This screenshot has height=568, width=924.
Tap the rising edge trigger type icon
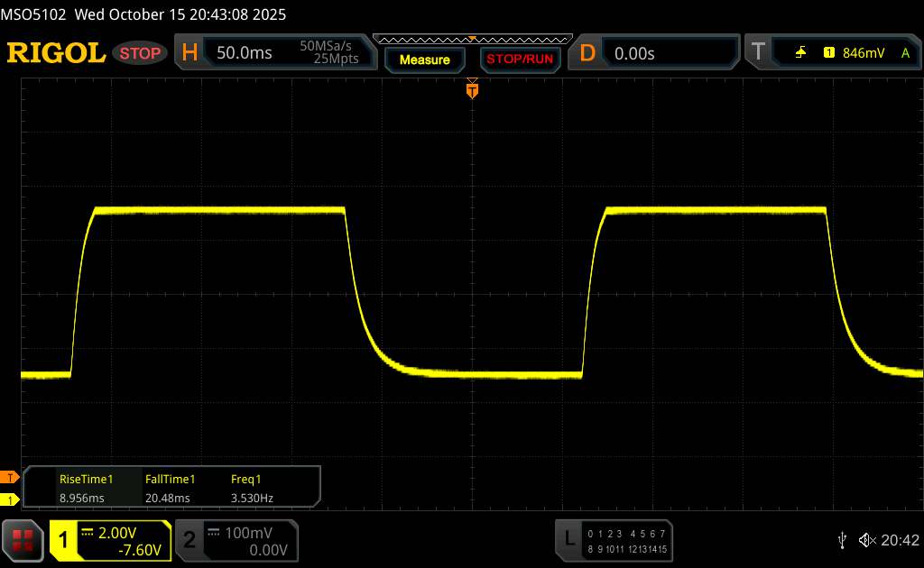coord(800,53)
